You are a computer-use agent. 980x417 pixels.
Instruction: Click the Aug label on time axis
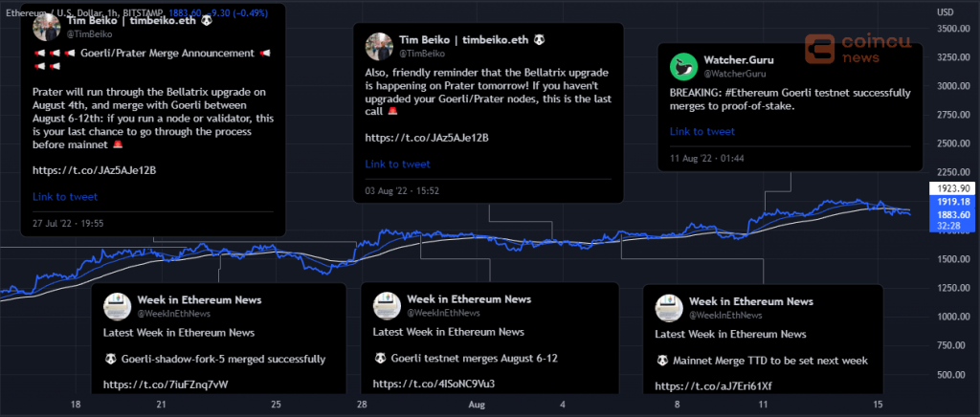coord(477,405)
